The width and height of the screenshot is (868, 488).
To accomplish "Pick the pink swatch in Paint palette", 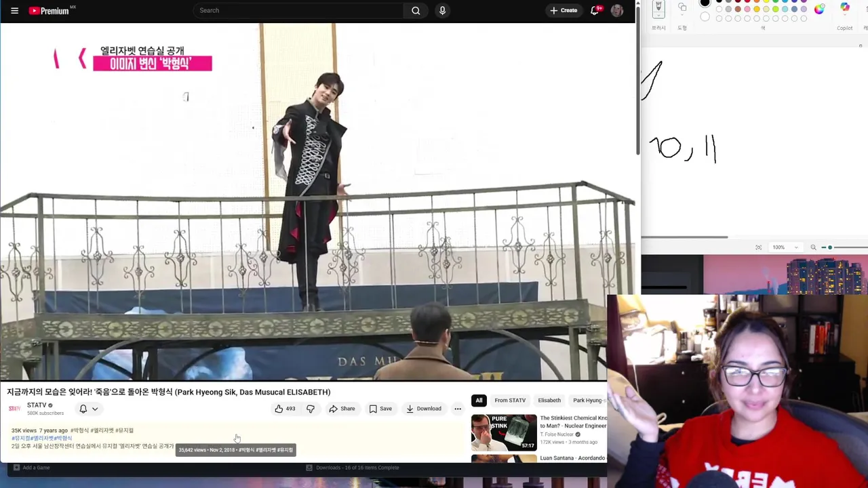I will click(747, 9).
